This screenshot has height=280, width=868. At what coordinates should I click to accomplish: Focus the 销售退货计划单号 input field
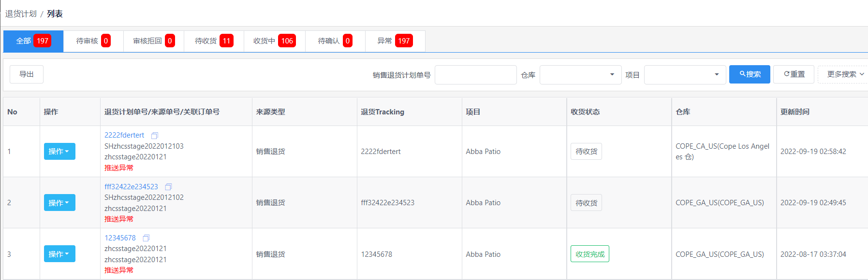click(476, 75)
